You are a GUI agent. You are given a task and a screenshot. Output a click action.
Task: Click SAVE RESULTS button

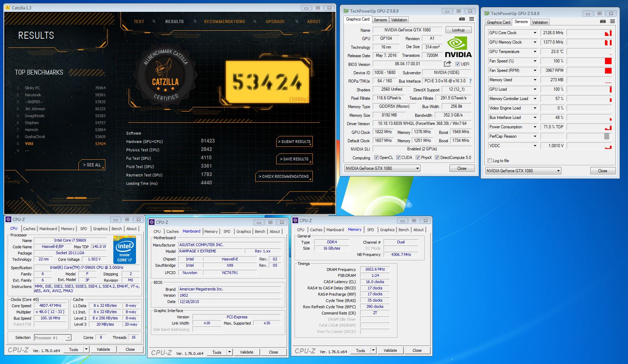click(x=295, y=159)
